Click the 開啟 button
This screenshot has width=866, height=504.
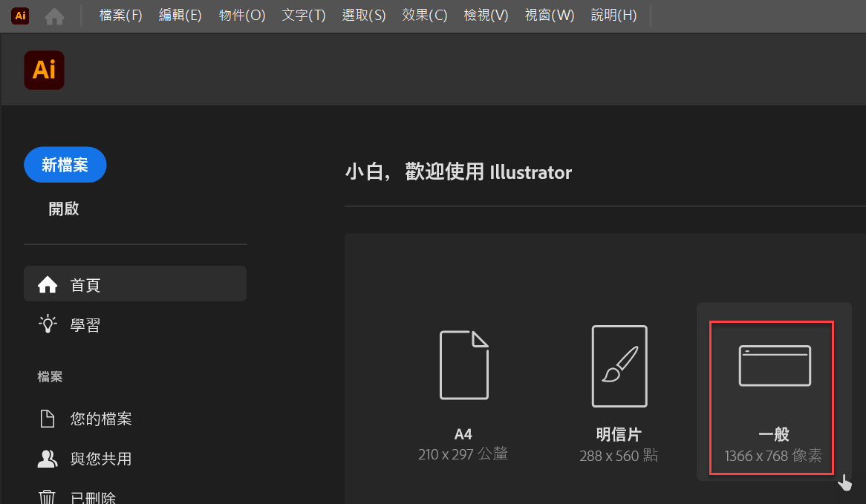tap(64, 209)
